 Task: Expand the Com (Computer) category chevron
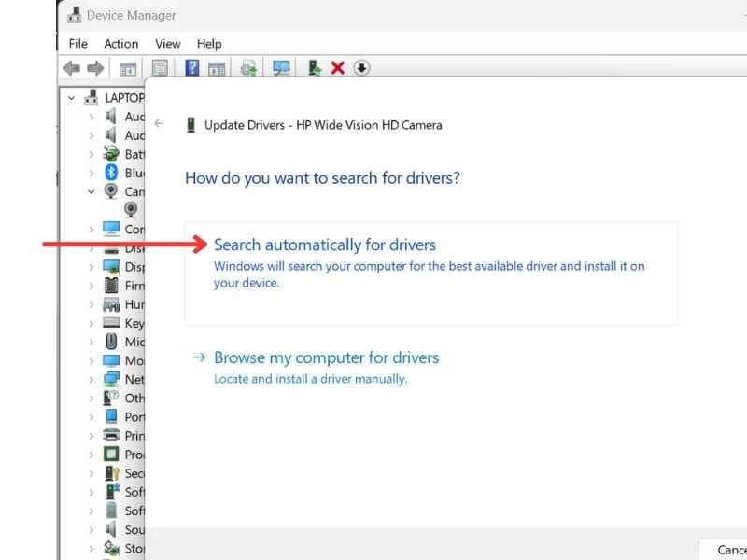91,230
